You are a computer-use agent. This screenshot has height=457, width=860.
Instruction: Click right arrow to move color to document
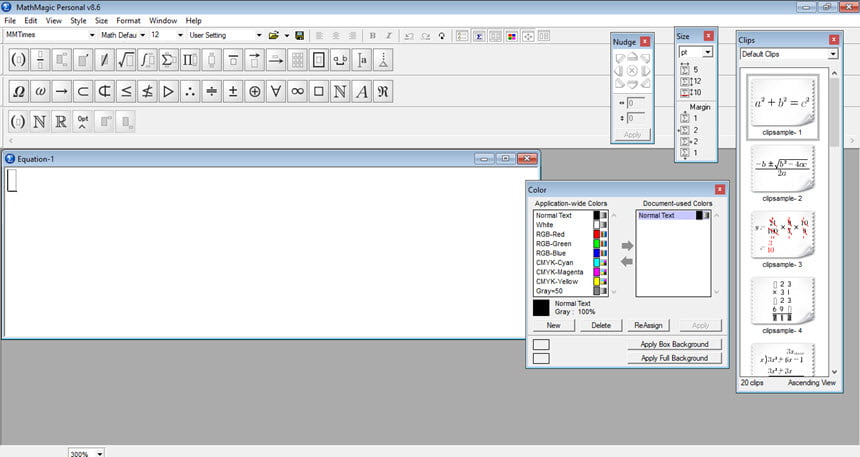(x=627, y=246)
